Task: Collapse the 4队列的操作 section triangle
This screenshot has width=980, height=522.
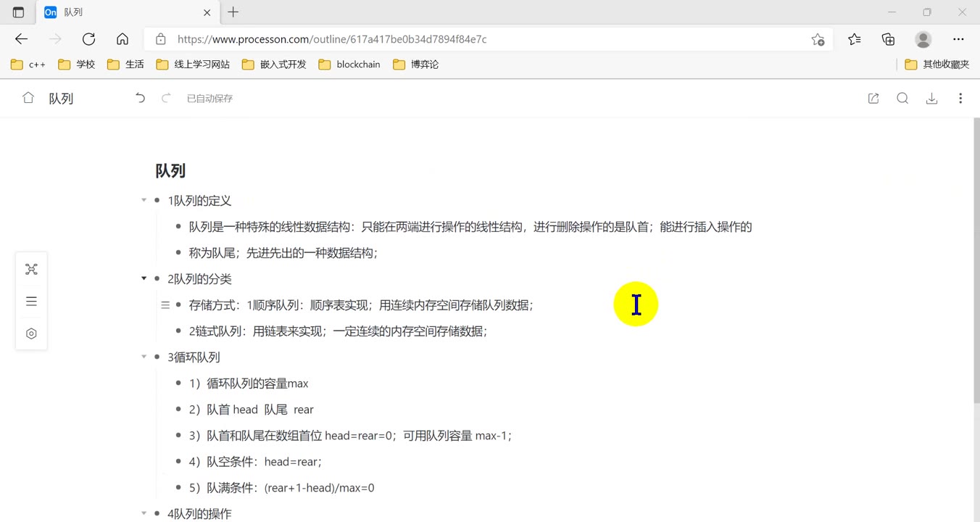Action: click(144, 513)
